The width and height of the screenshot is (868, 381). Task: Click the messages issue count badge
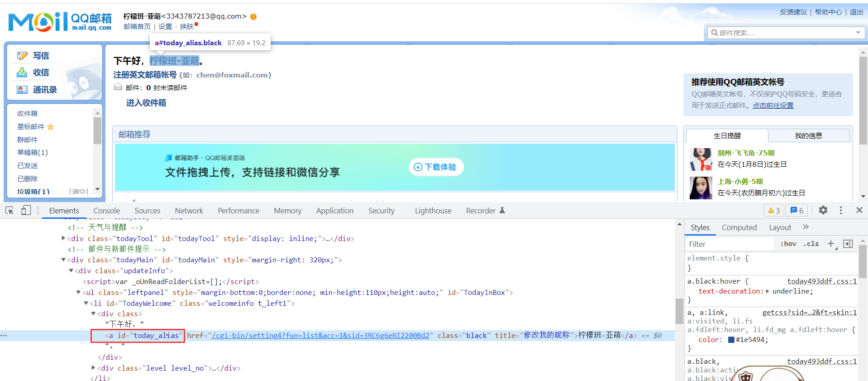[x=797, y=211]
